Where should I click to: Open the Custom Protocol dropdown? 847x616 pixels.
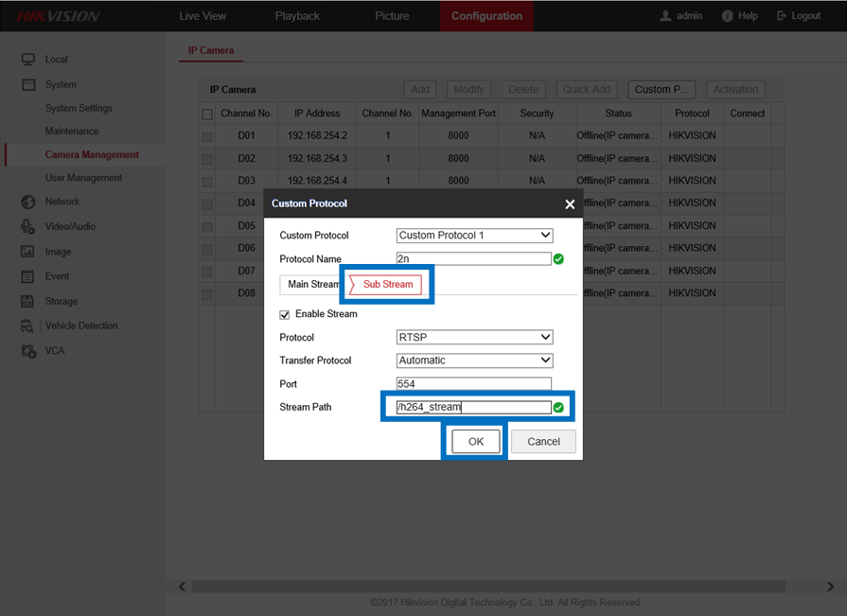(474, 236)
